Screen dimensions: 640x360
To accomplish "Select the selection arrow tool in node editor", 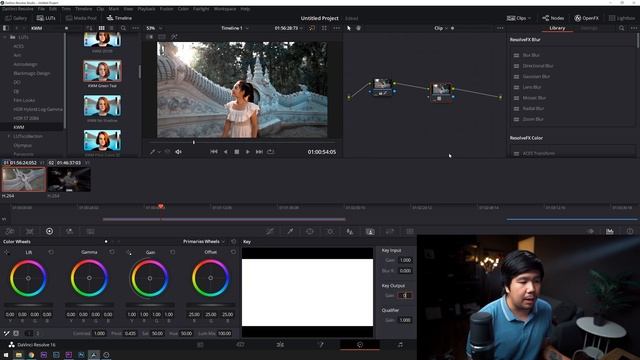I will click(x=349, y=28).
